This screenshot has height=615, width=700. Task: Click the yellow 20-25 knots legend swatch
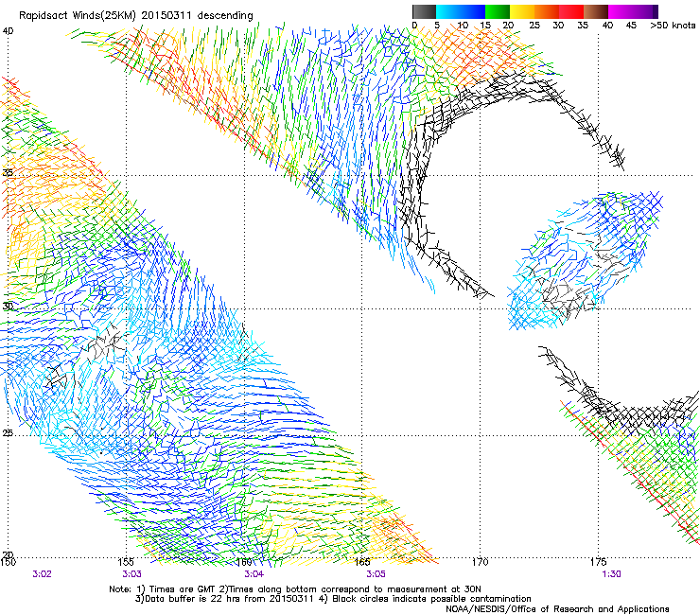pyautogui.click(x=522, y=11)
